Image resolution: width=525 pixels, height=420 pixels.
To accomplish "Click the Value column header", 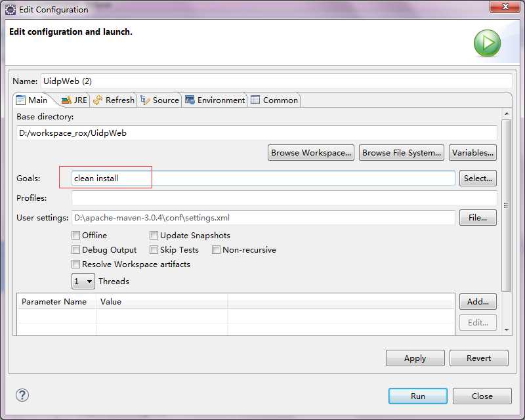I will pos(162,302).
